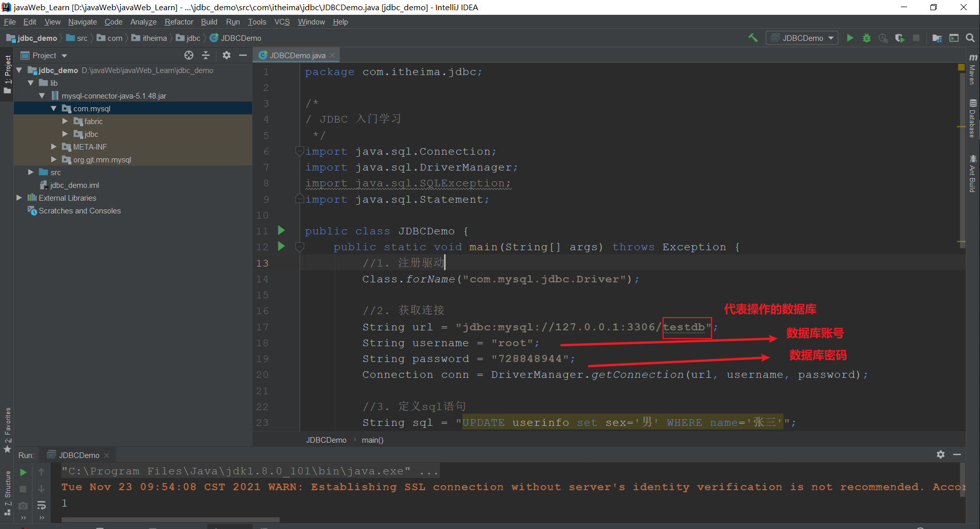The width and height of the screenshot is (980, 529).
Task: Toggle the Project tool window stripe button
Action: tap(7, 74)
